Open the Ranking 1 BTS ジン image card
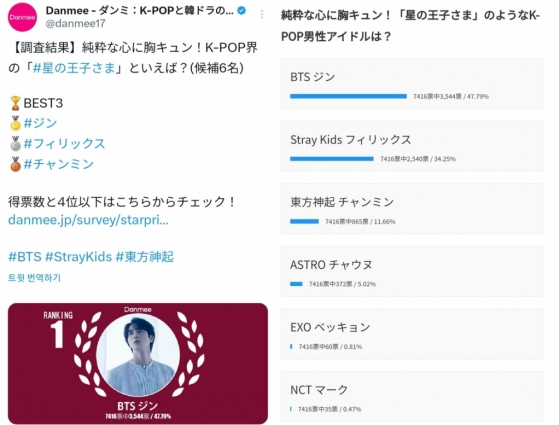 [x=138, y=364]
